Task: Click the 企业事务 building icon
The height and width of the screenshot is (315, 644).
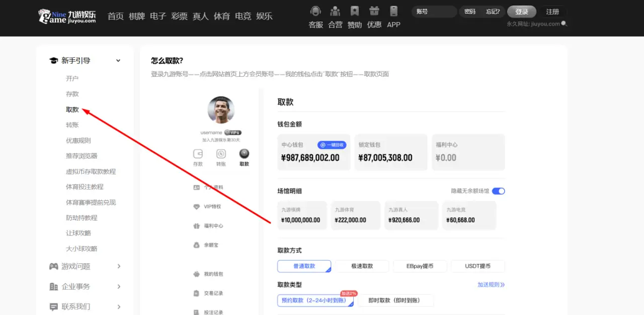Action: [53, 286]
